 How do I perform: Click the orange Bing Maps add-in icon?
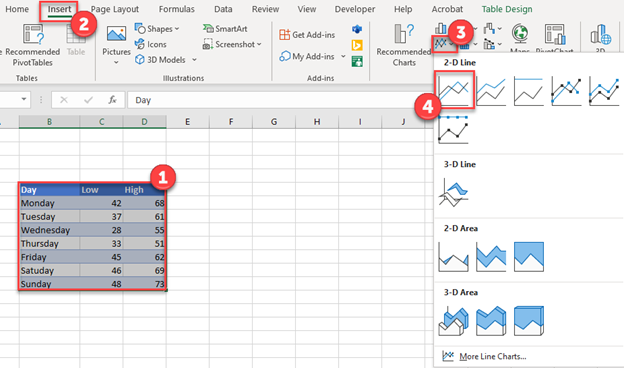(357, 45)
